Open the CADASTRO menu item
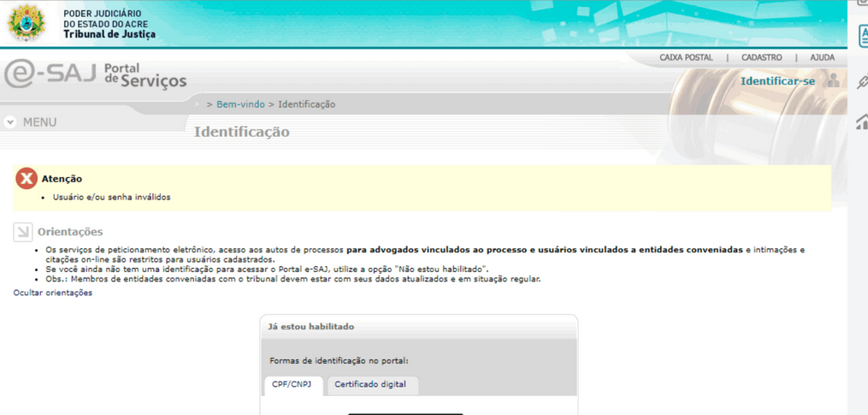The height and width of the screenshot is (415, 868). tap(761, 57)
